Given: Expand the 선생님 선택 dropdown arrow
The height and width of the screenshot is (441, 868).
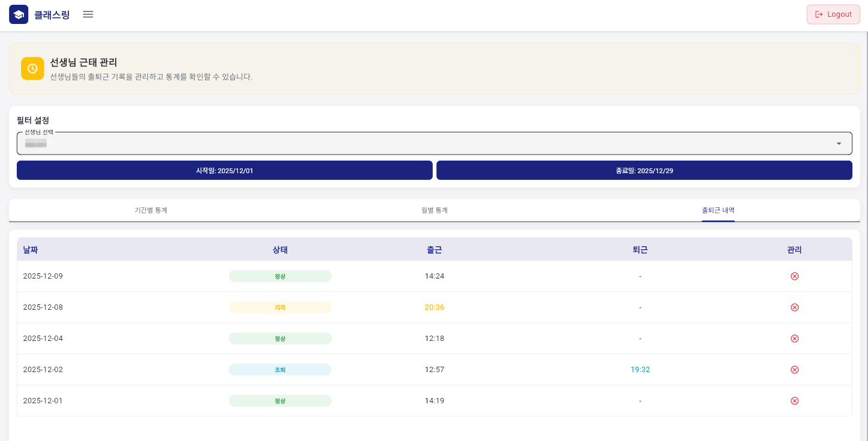Looking at the screenshot, I should [839, 144].
